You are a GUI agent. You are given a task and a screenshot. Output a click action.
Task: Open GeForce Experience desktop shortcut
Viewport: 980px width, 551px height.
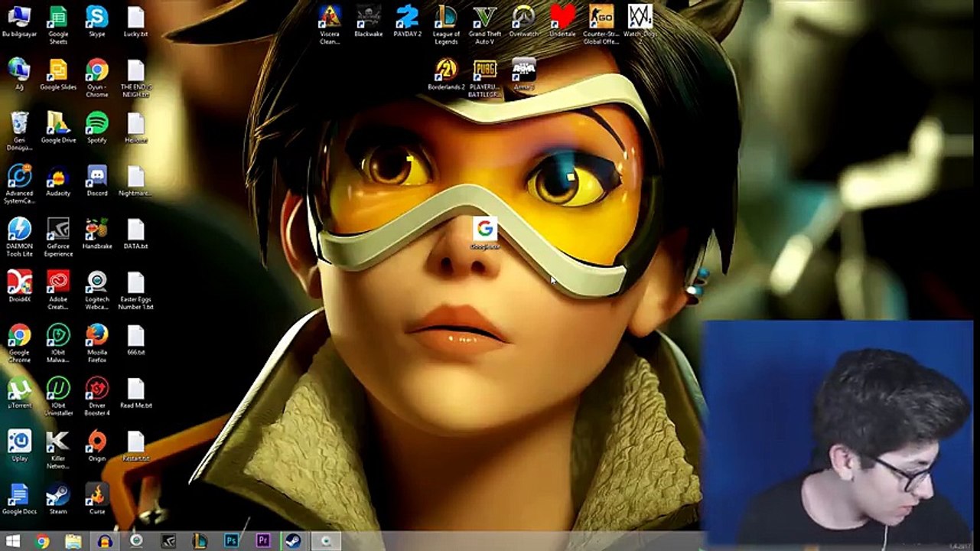pos(58,236)
